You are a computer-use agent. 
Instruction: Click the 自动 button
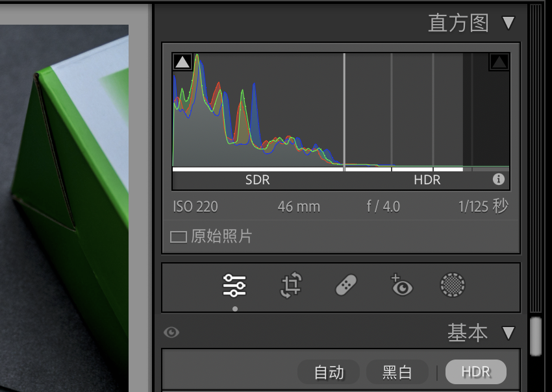pyautogui.click(x=329, y=373)
